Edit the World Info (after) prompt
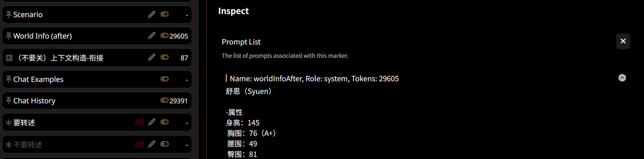This screenshot has height=159, width=644. click(152, 36)
